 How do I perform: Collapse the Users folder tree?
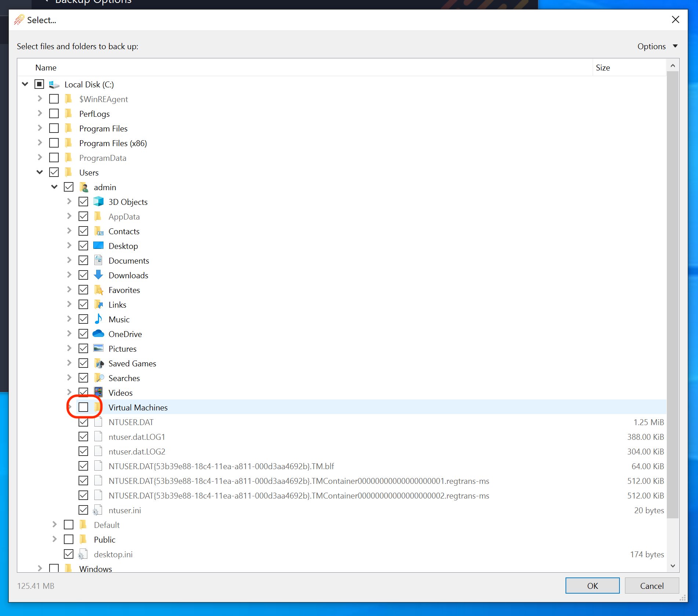pos(40,172)
